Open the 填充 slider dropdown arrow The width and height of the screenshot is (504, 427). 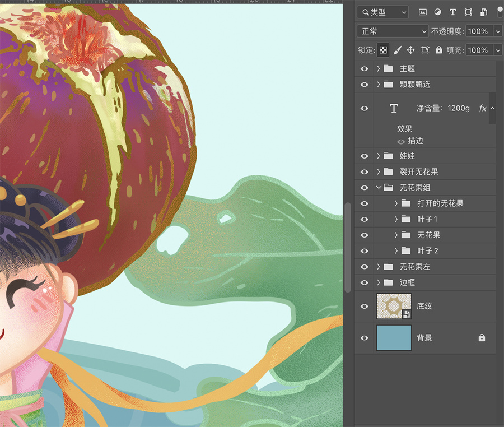point(498,50)
